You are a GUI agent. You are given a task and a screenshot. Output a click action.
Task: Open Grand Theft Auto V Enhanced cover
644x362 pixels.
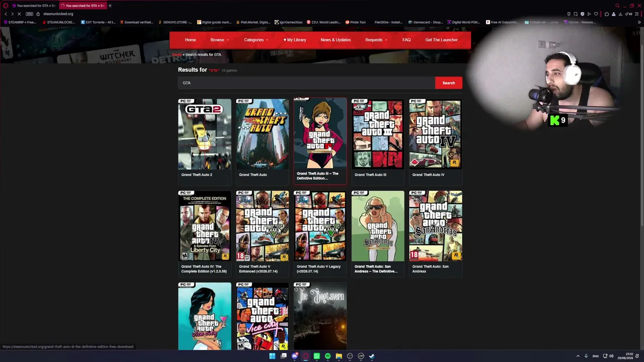[x=263, y=226]
